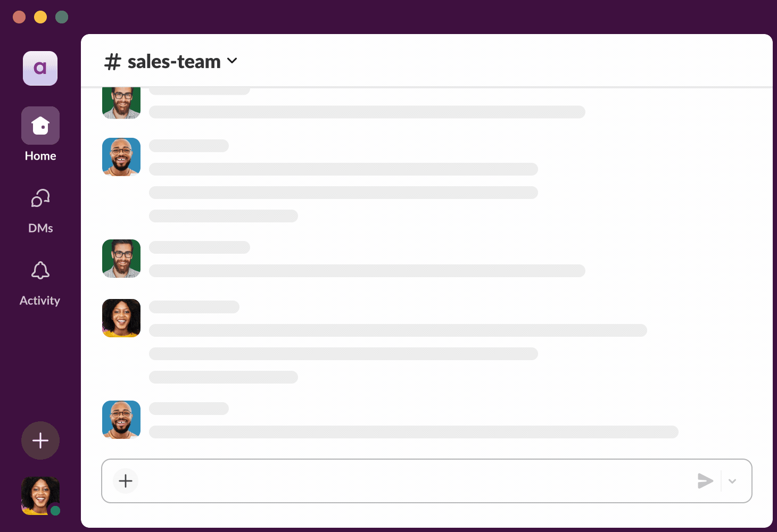Click the topmost green-background avatar

[121, 102]
